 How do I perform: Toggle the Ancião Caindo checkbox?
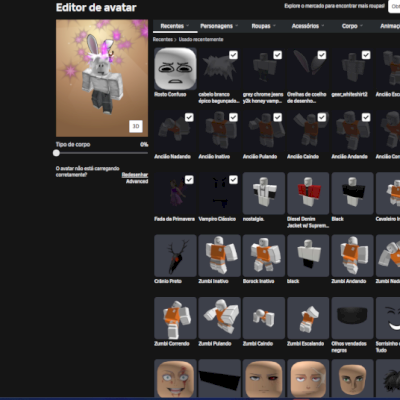click(x=322, y=117)
